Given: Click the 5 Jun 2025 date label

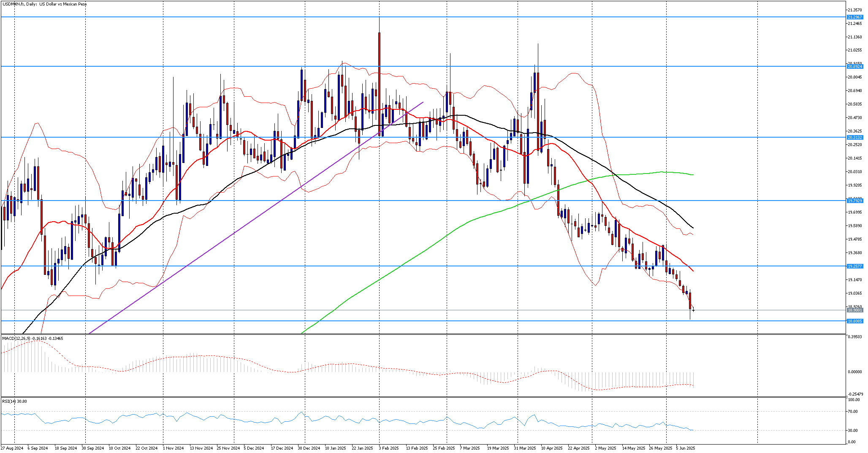Looking at the screenshot, I should coord(685,448).
